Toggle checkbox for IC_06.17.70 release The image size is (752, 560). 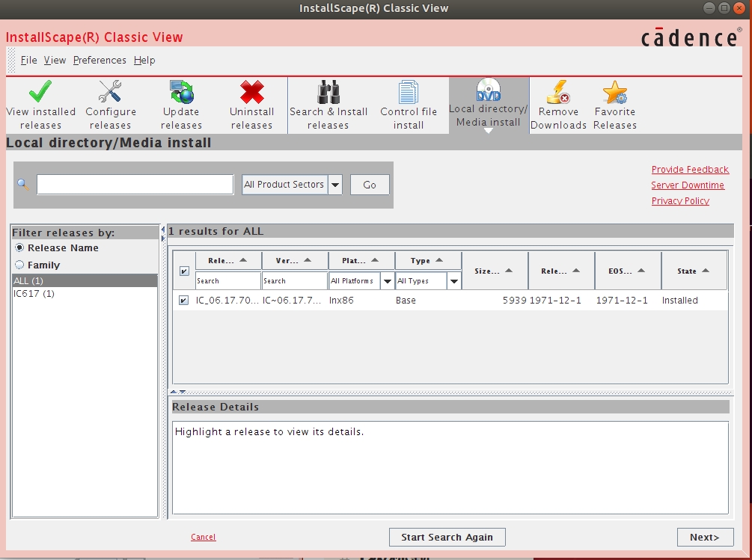(183, 301)
